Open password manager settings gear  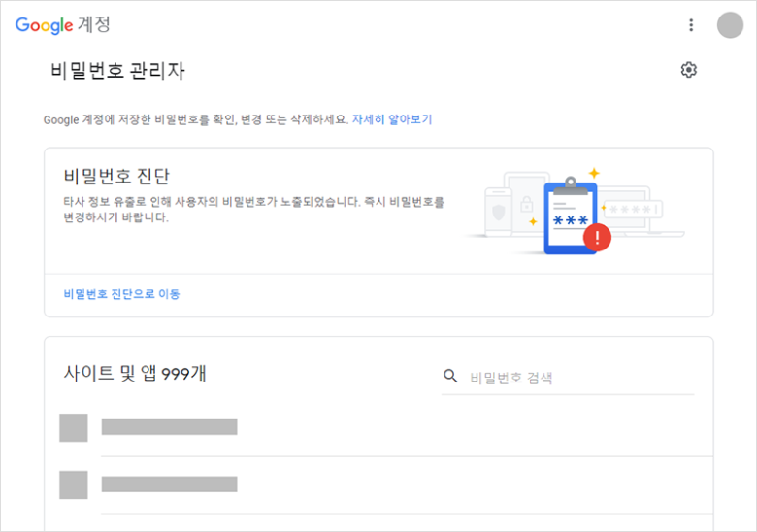(x=689, y=70)
